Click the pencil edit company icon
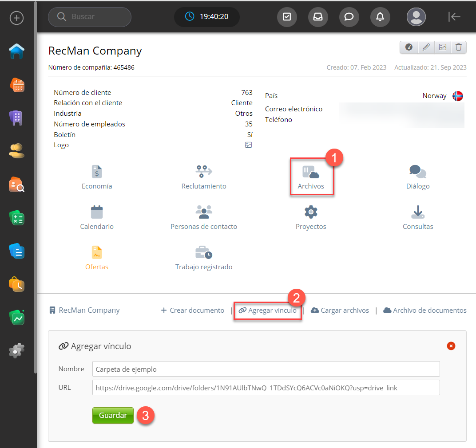This screenshot has height=448, width=476. [426, 47]
